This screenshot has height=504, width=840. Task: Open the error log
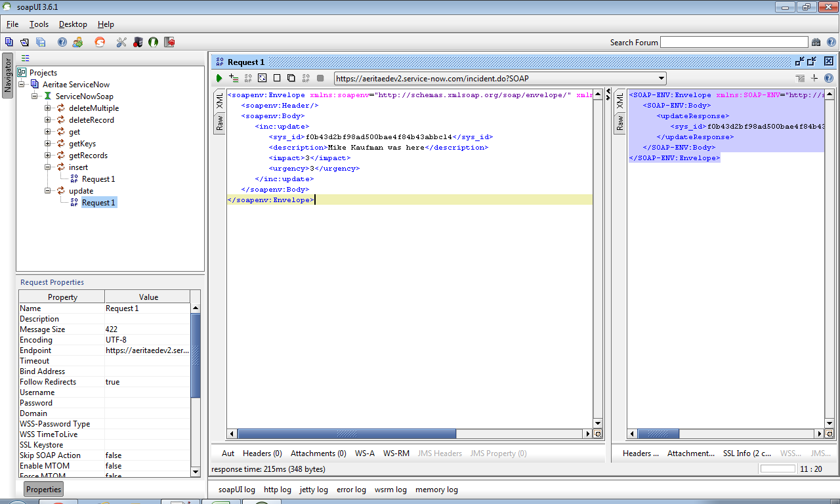point(351,490)
